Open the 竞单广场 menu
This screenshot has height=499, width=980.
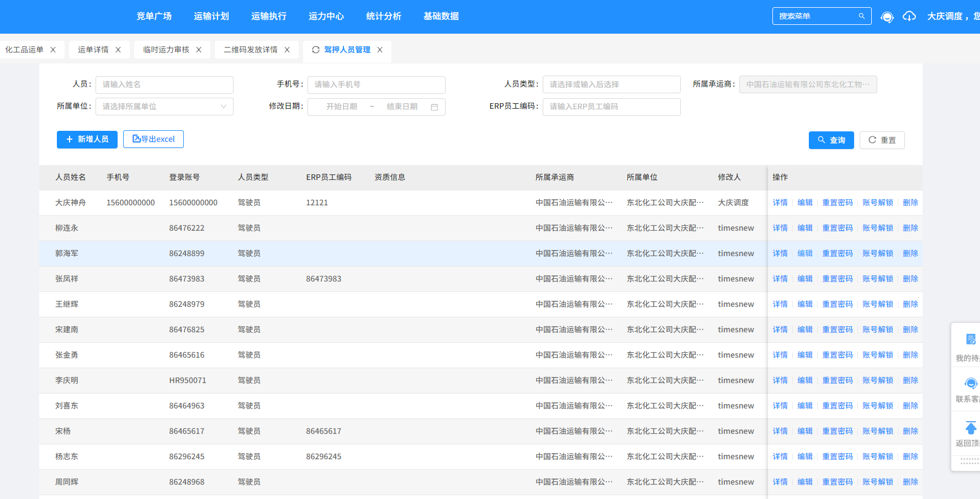click(154, 17)
